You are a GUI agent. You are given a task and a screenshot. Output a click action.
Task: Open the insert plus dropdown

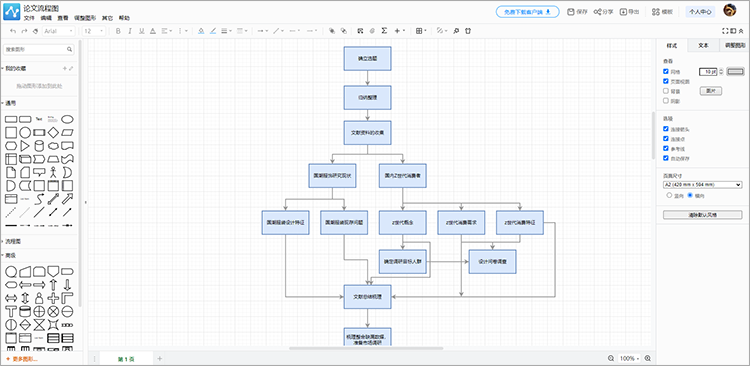pos(399,31)
